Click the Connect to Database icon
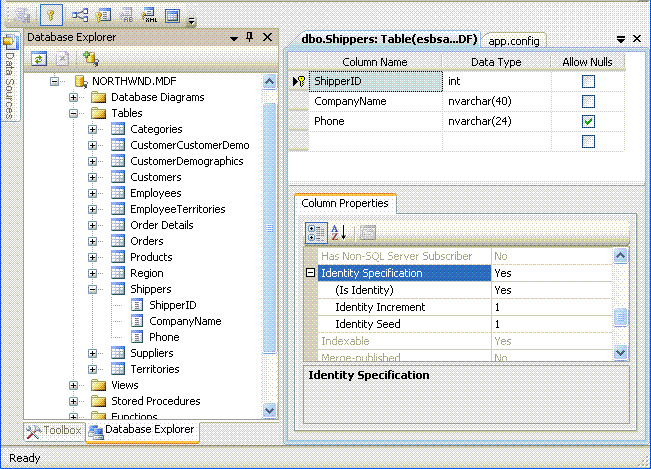 coord(91,59)
